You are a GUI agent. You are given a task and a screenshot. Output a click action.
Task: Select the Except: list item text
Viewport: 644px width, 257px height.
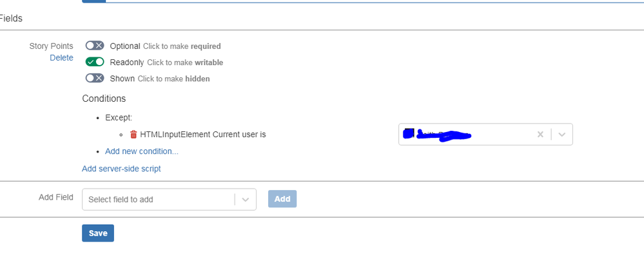119,117
